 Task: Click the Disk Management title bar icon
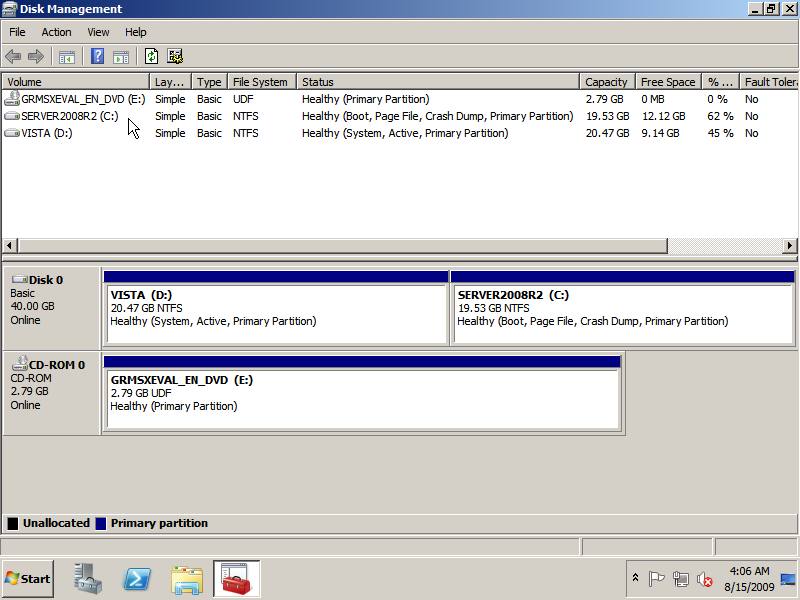(10, 9)
